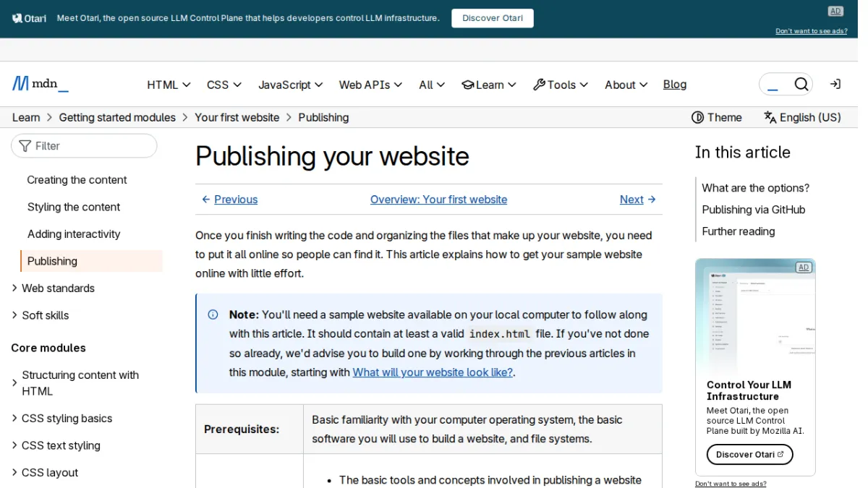Open the English (US) language selector
Viewport: 868px width, 488px height.
802,117
